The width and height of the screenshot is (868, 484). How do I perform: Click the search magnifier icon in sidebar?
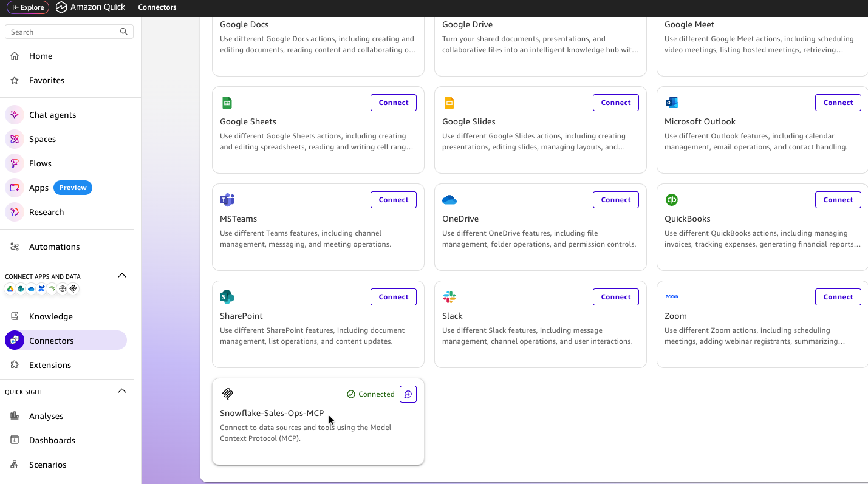coord(124,32)
